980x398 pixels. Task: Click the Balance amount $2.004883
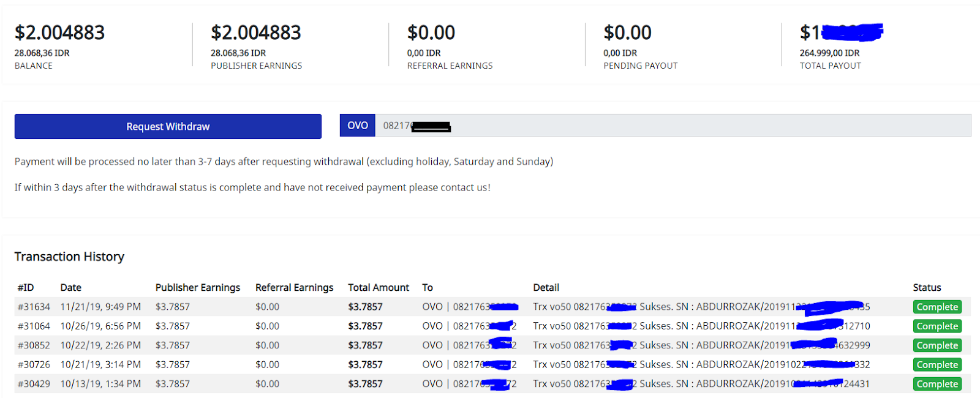(60, 32)
